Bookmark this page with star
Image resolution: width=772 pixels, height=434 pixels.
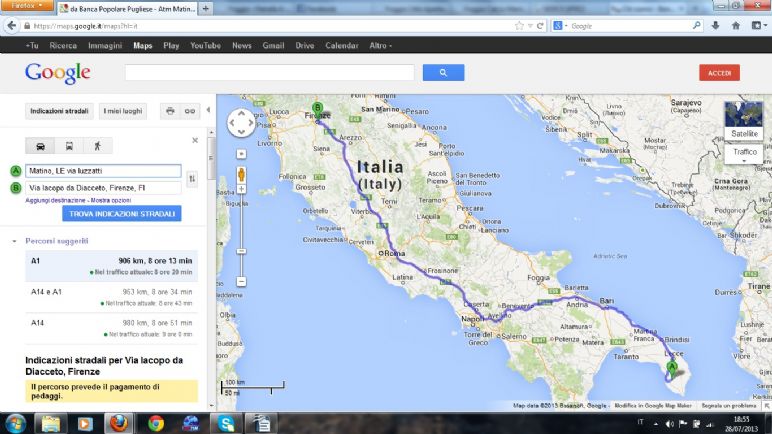coord(519,26)
